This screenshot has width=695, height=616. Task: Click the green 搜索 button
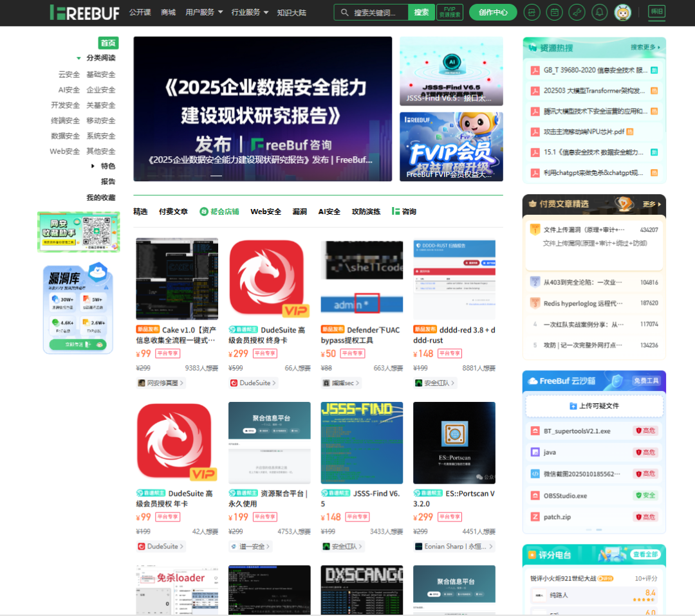click(421, 12)
